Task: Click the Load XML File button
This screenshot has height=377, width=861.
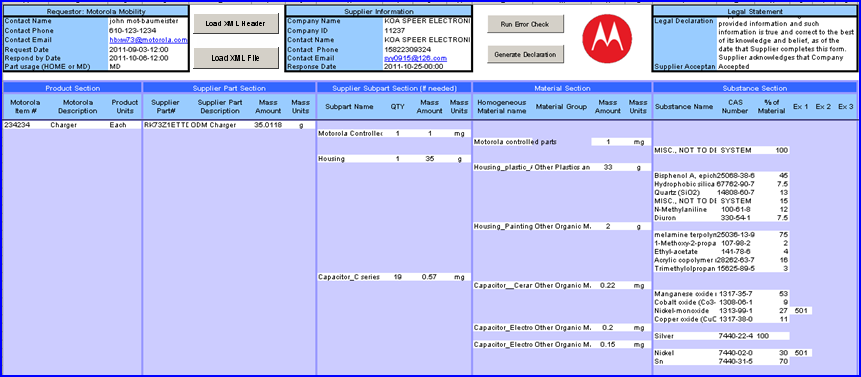Action: coord(236,58)
